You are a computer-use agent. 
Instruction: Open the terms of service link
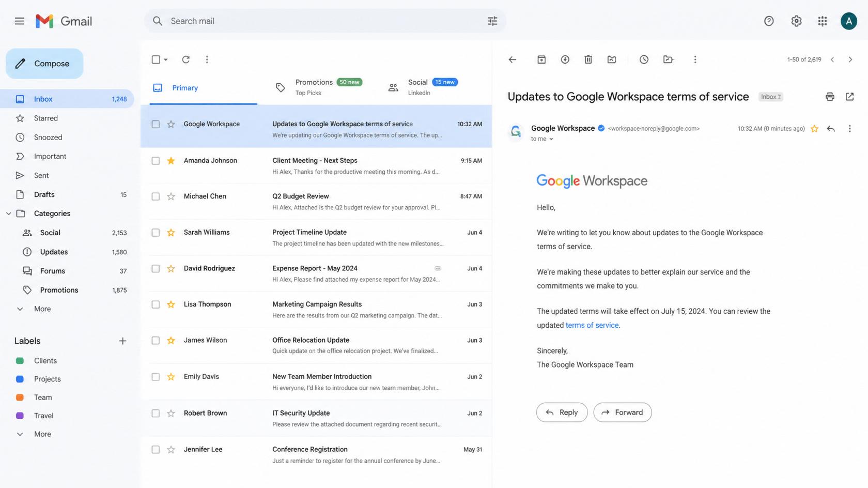(592, 325)
